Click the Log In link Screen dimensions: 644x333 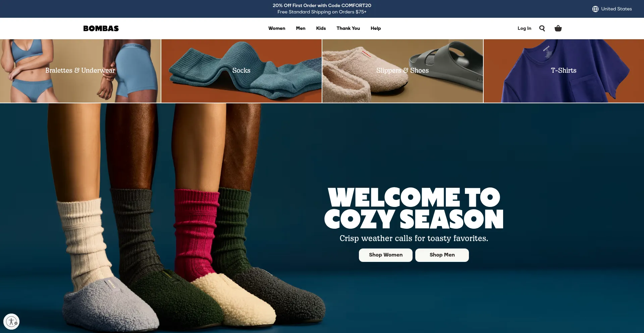[524, 29]
